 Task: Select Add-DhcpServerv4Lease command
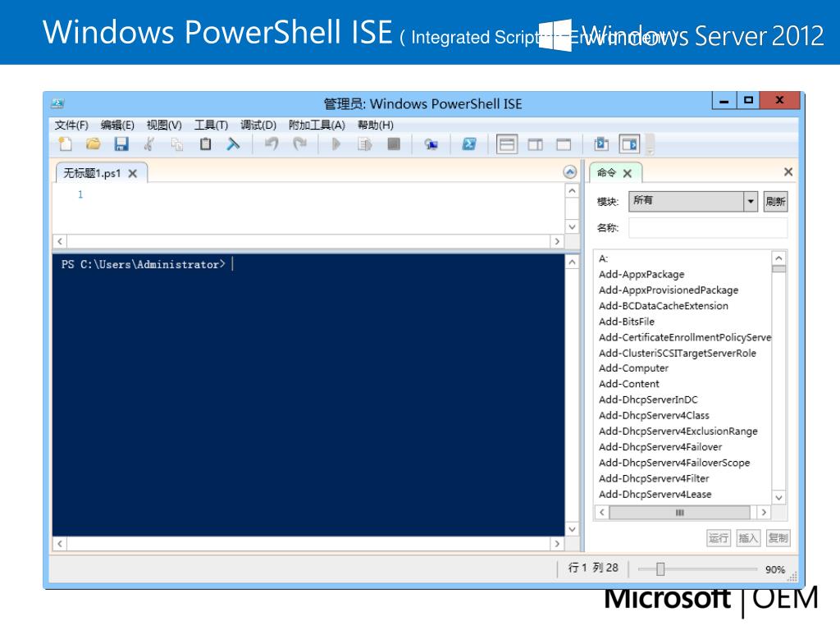click(x=655, y=495)
